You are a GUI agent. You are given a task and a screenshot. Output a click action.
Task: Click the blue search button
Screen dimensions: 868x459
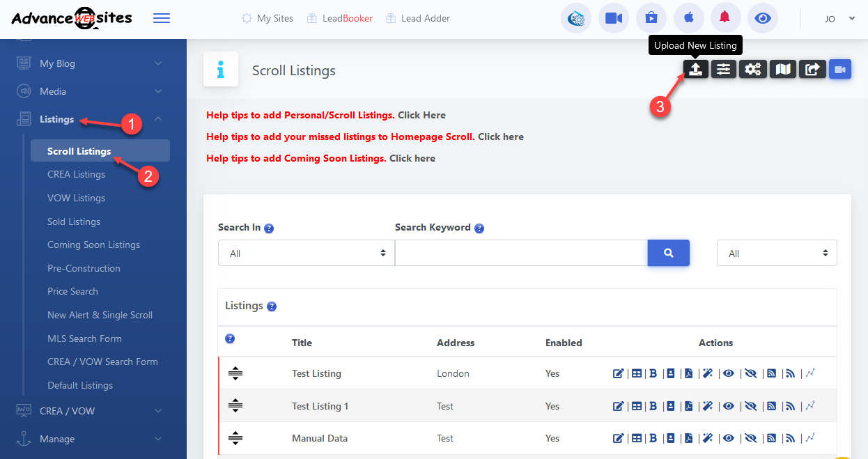click(668, 254)
